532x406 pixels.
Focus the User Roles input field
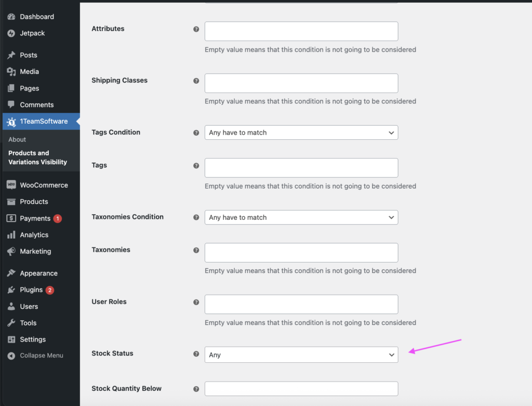(301, 304)
